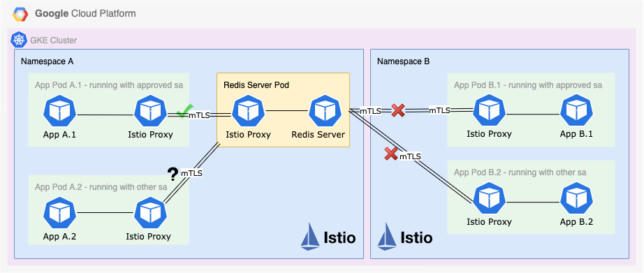644x273 pixels.
Task: Click the mTLS label on the B.2 link
Action: (410, 156)
